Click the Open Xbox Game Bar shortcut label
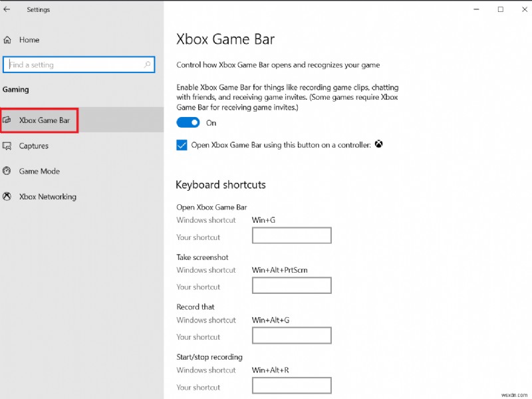 [x=211, y=207]
